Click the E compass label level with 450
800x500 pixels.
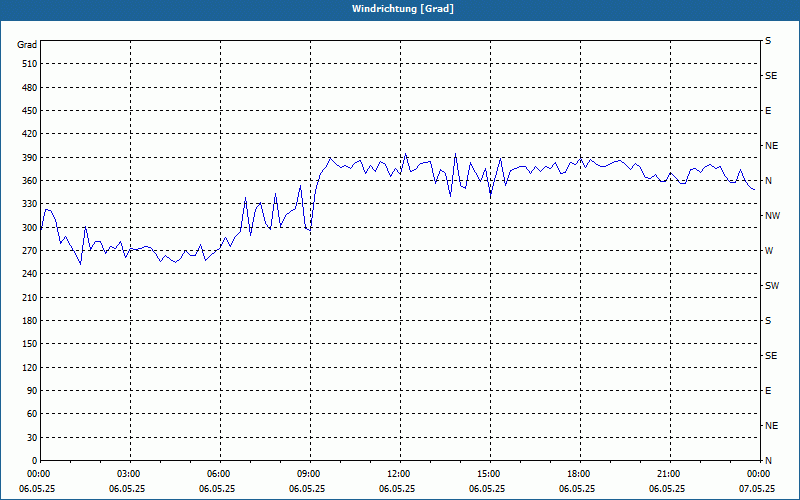[768, 111]
